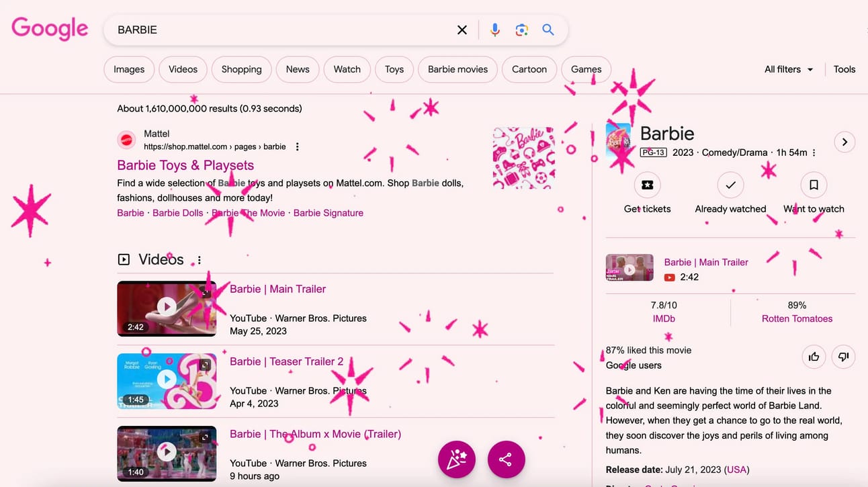Like the movie with thumbs up

pos(814,357)
